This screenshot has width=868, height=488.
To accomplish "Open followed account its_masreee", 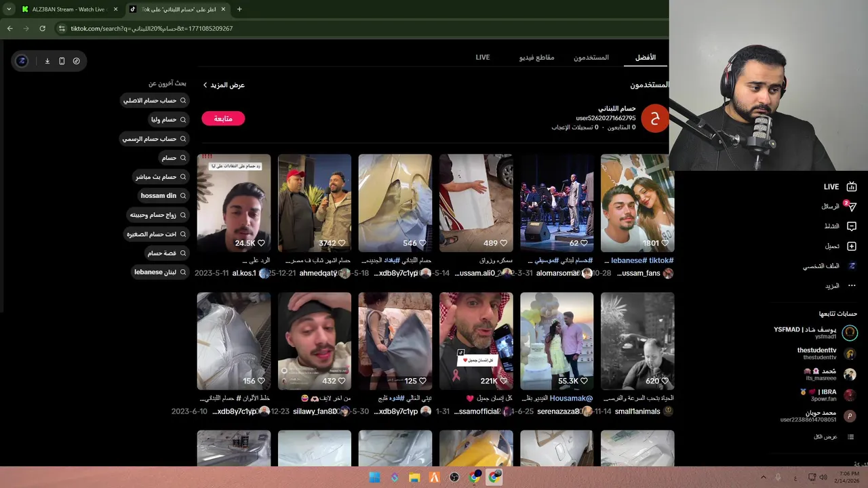I will coord(830,374).
